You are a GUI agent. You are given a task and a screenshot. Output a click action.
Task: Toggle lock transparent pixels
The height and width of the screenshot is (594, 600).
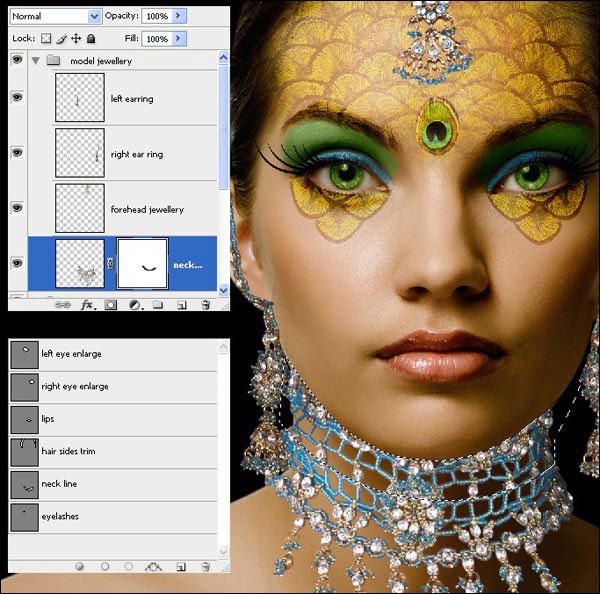pyautogui.click(x=46, y=39)
